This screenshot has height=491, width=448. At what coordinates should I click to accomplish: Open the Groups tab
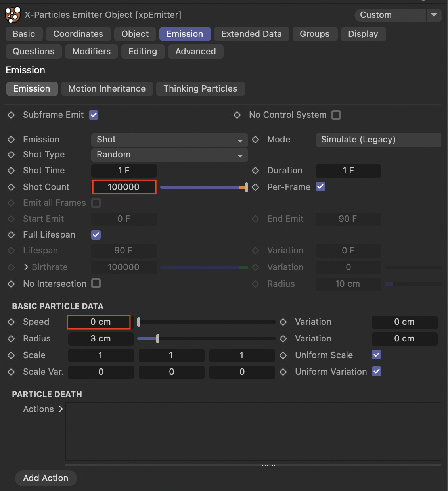[315, 34]
